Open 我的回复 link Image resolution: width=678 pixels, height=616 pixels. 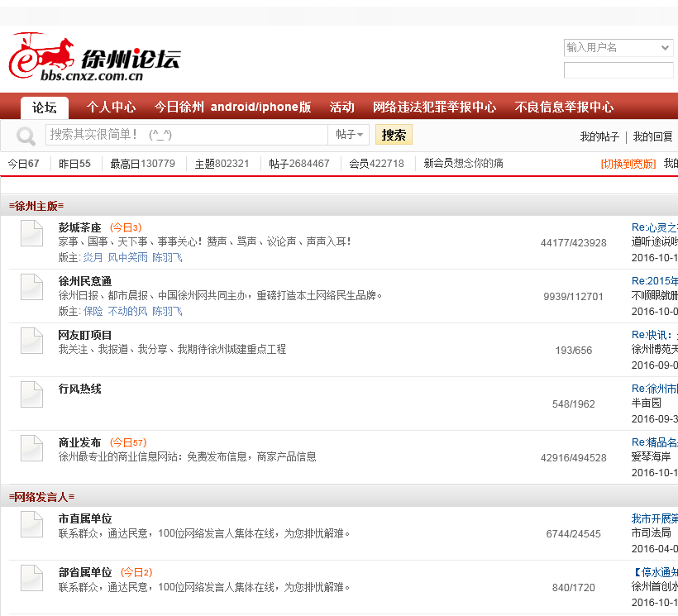pyautogui.click(x=653, y=137)
